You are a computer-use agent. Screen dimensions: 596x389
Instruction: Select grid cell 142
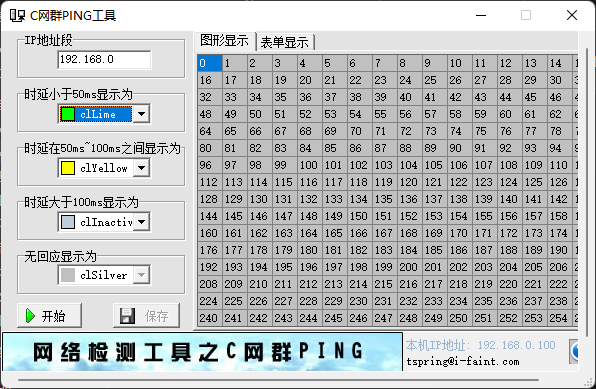click(560, 199)
